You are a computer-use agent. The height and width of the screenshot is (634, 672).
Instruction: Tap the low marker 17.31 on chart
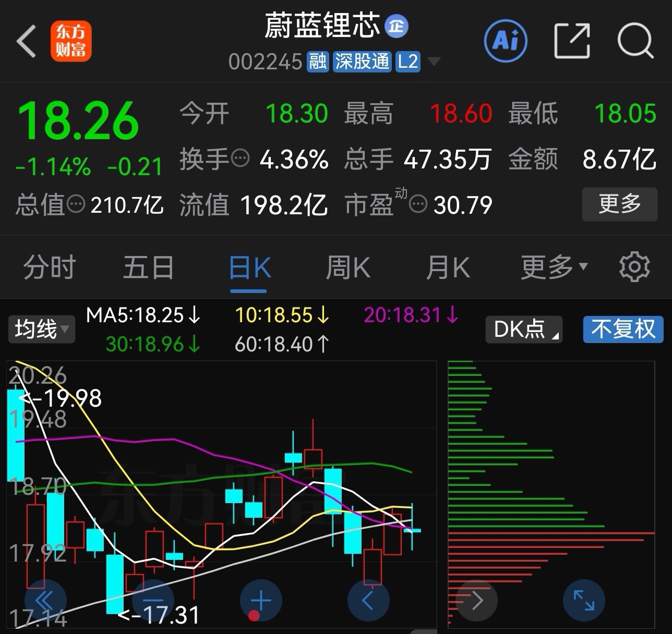coord(159,615)
